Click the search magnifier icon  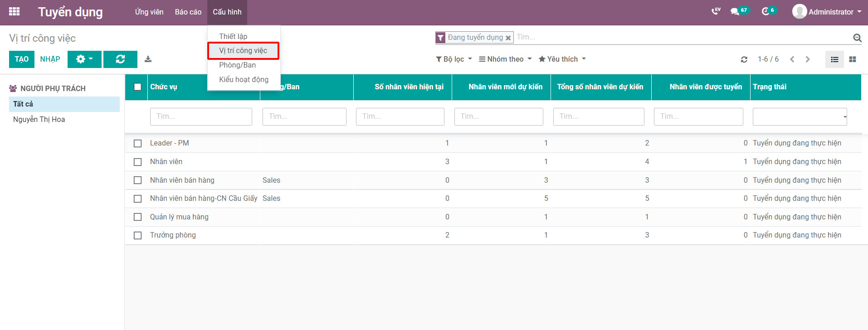click(x=857, y=38)
